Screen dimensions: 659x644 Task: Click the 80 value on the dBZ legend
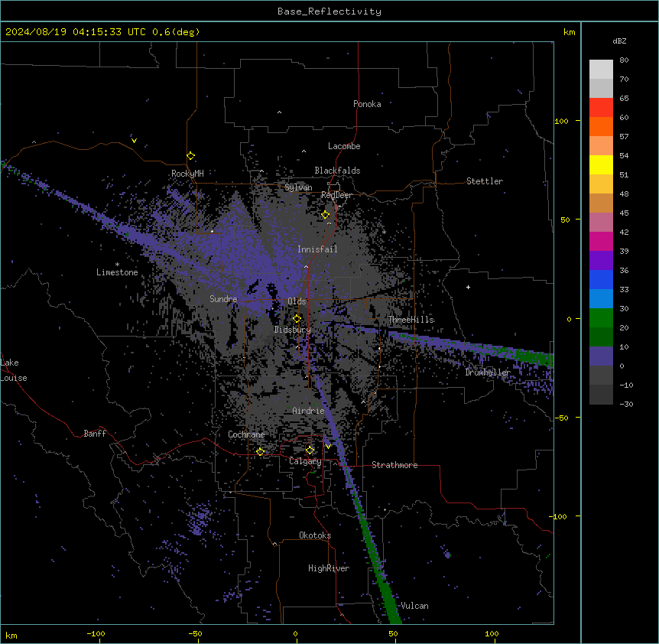624,60
